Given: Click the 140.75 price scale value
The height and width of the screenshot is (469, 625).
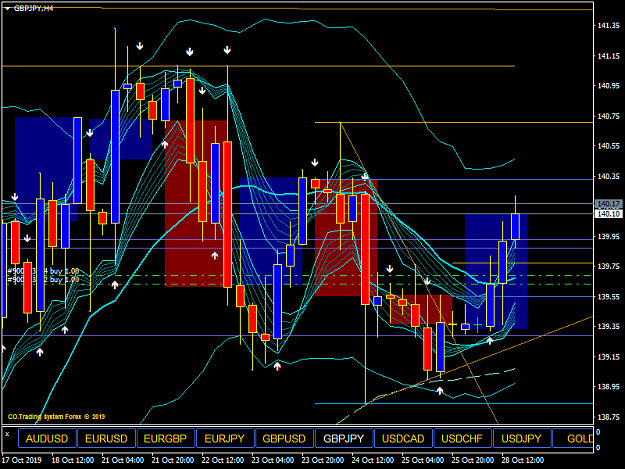Looking at the screenshot, I should click(609, 116).
